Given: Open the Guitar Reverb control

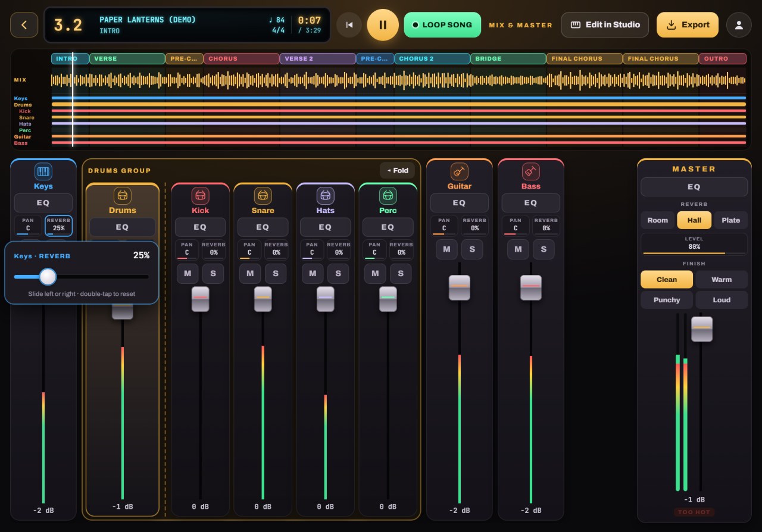Looking at the screenshot, I should (x=474, y=225).
